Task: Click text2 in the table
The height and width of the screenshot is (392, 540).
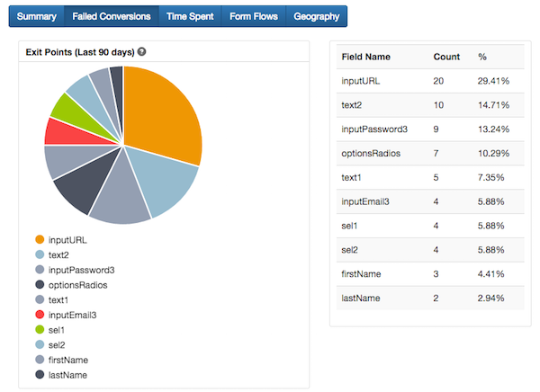Action: 352,105
